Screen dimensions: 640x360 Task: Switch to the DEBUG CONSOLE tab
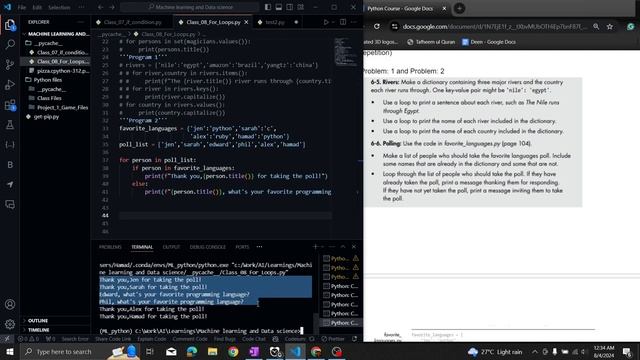[x=207, y=247]
